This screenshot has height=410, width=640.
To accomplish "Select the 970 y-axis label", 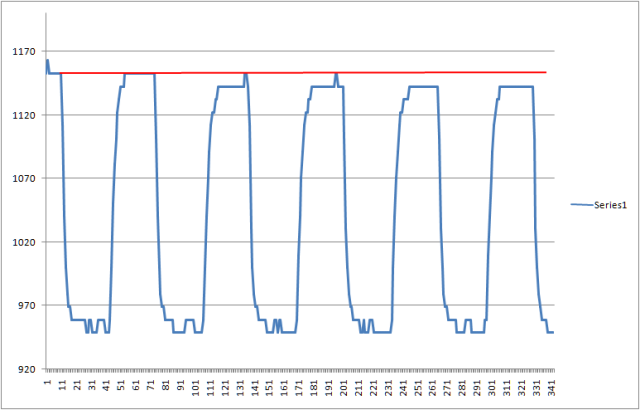I will click(x=25, y=306).
